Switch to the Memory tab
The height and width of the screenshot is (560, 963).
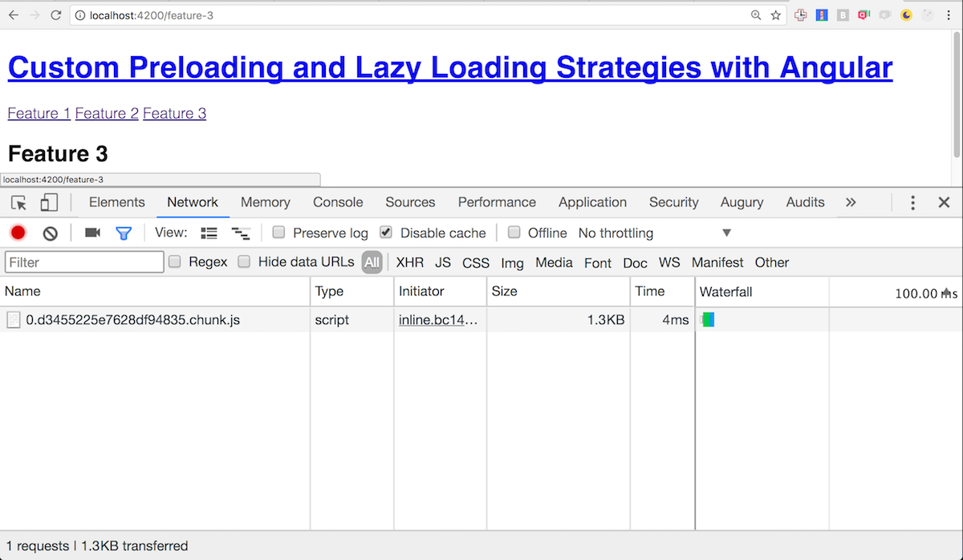(x=266, y=202)
